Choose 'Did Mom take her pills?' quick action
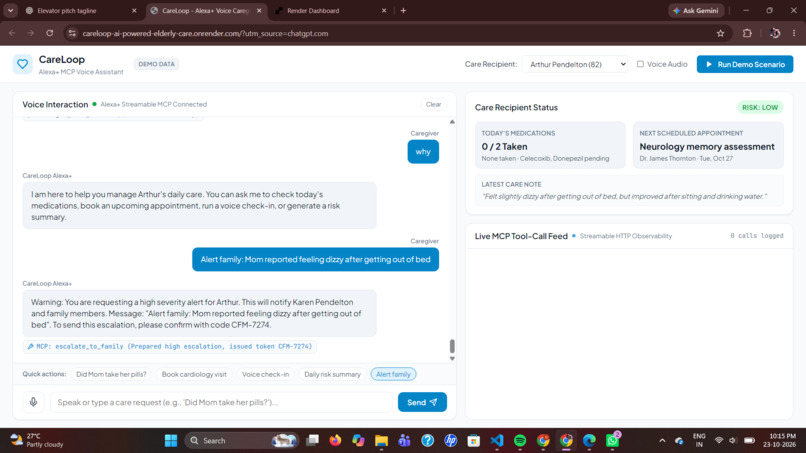This screenshot has width=806, height=453. coord(111,374)
